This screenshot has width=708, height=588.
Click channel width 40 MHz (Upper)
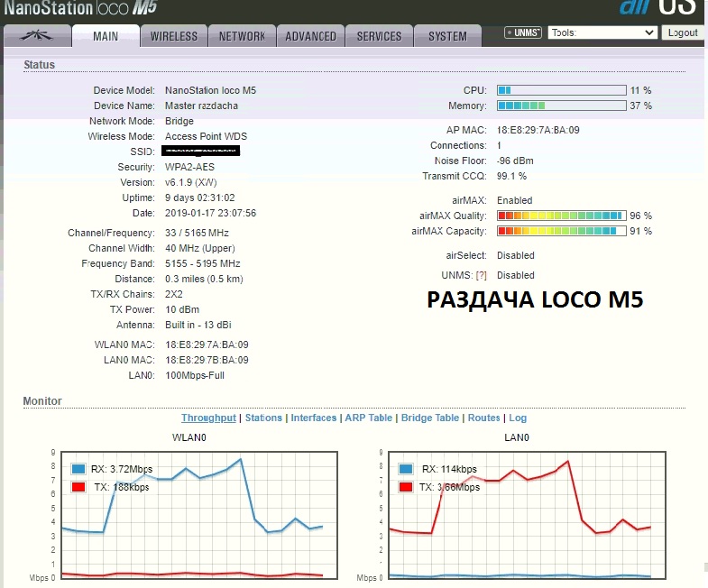click(200, 248)
